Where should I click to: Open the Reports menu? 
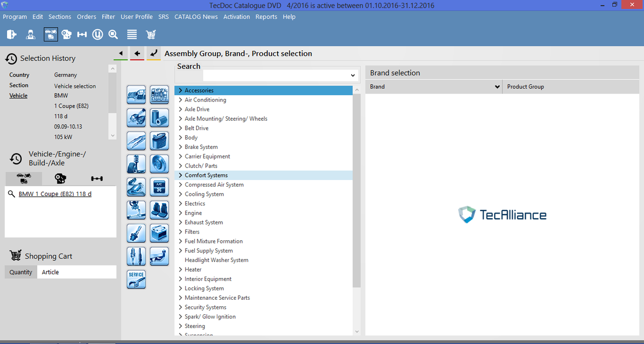point(266,17)
